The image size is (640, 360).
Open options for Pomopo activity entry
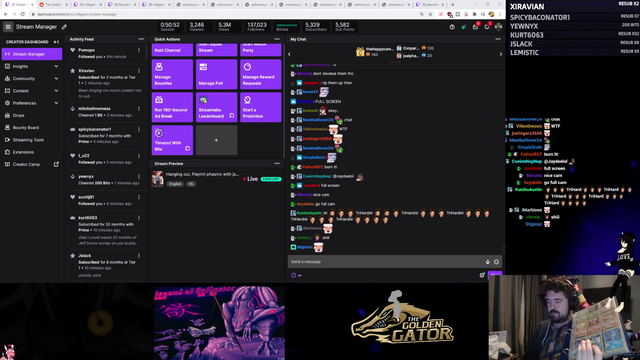pyautogui.click(x=139, y=50)
